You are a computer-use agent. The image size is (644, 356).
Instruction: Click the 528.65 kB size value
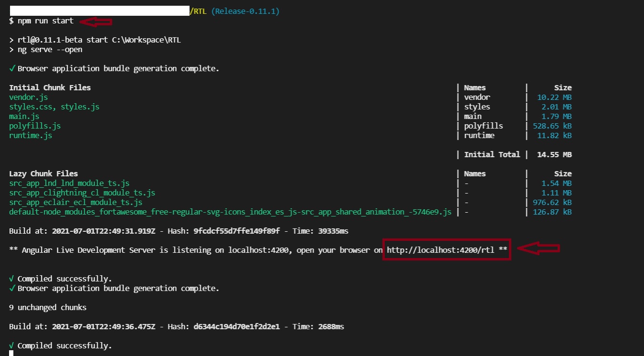(x=552, y=126)
